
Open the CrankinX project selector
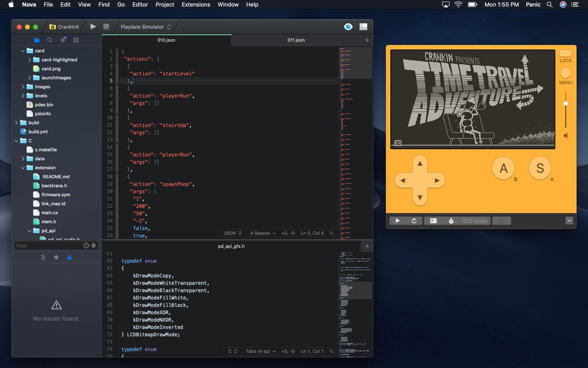point(65,27)
